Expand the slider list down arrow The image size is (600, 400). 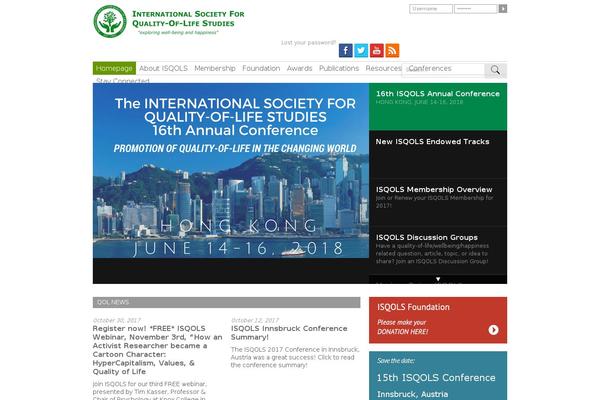438,279
